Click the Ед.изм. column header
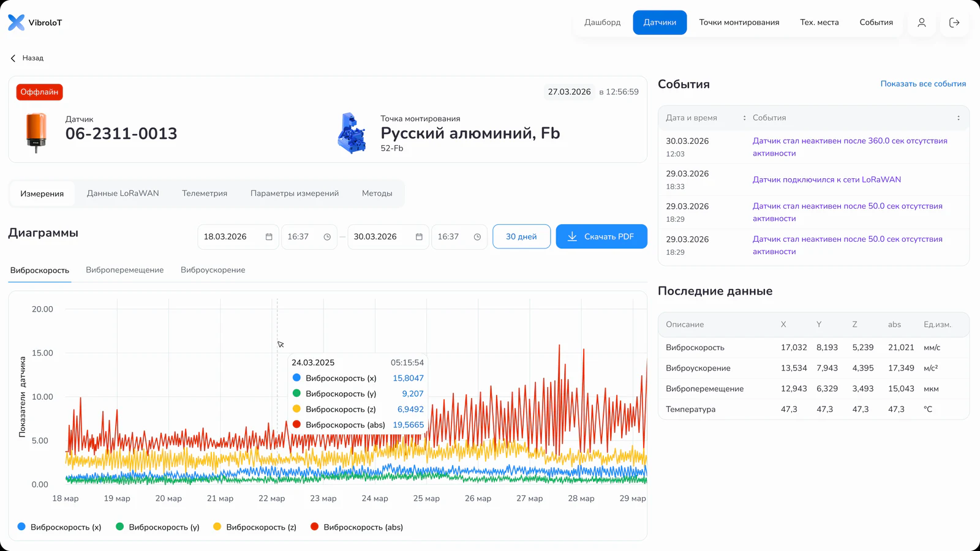Viewport: 980px width, 551px height. coord(937,324)
